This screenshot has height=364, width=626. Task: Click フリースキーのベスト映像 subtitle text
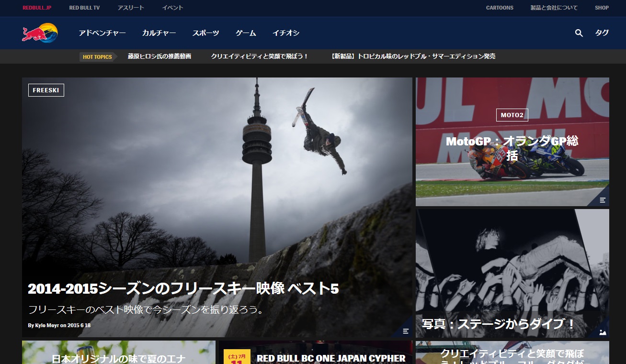pos(147,309)
